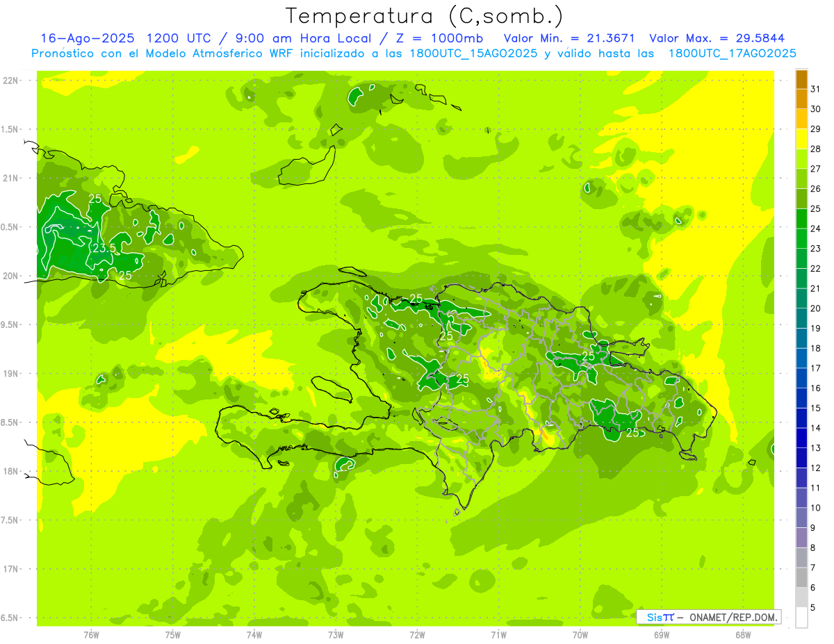Screen dimensions: 834x644
Task: Click colorbar value "5"
Action: coord(813,607)
